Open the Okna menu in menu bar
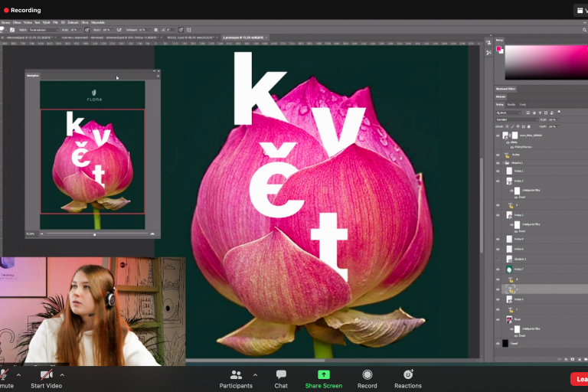588x392 pixels. pos(83,22)
